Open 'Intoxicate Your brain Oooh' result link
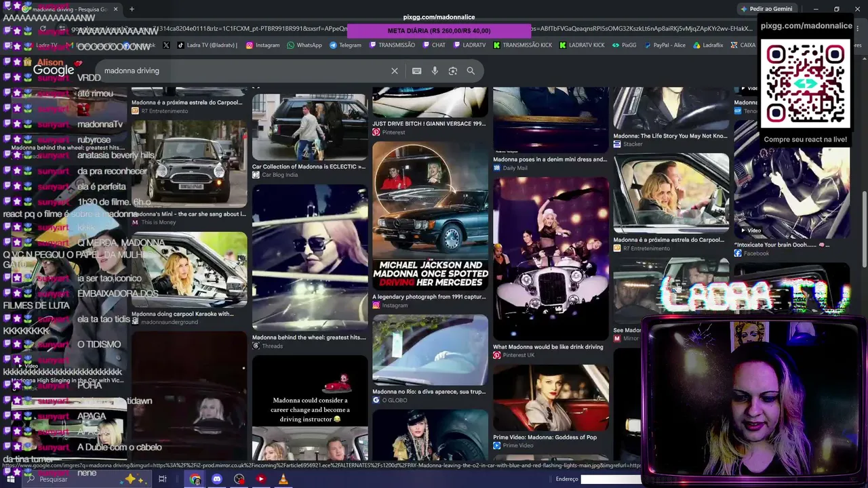The image size is (868, 488). point(781,245)
